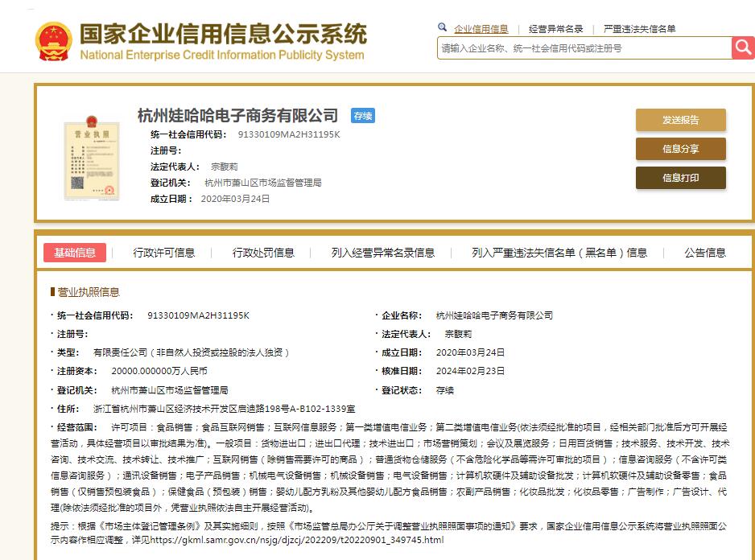Click the national emblem logo
The width and height of the screenshot is (755, 560).
tap(54, 43)
